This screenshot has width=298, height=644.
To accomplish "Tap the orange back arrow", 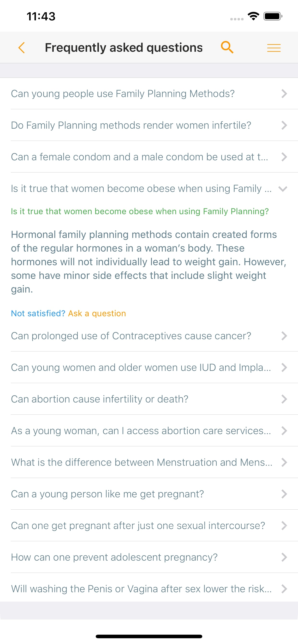I will click(x=22, y=47).
